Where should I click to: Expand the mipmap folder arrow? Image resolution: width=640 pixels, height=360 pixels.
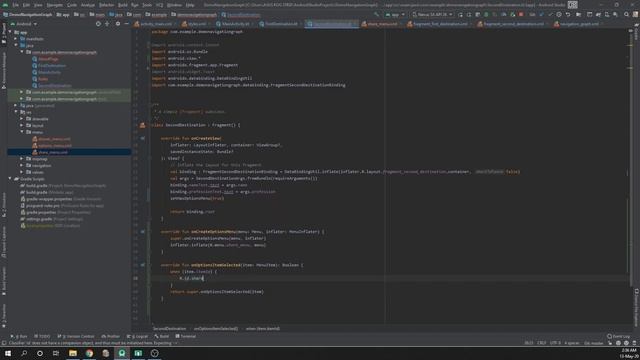(x=22, y=159)
